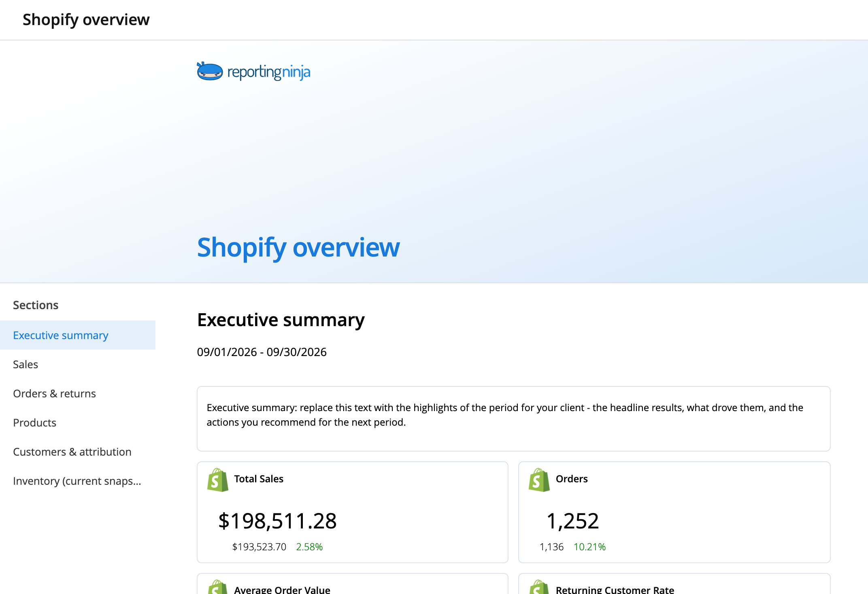This screenshot has height=594, width=868.
Task: Go to Orders & returns section
Action: [x=78, y=393]
